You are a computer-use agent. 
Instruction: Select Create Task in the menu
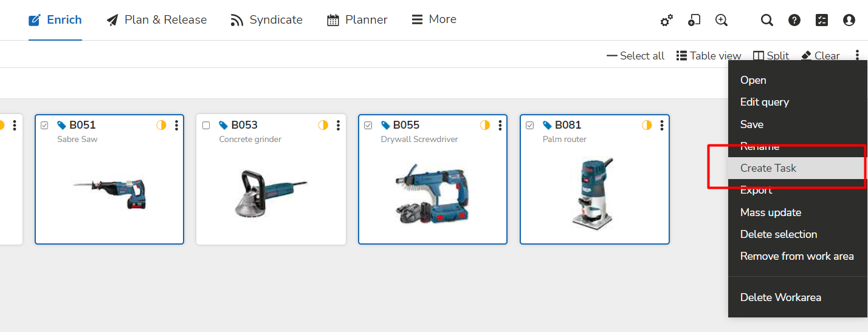pyautogui.click(x=768, y=168)
